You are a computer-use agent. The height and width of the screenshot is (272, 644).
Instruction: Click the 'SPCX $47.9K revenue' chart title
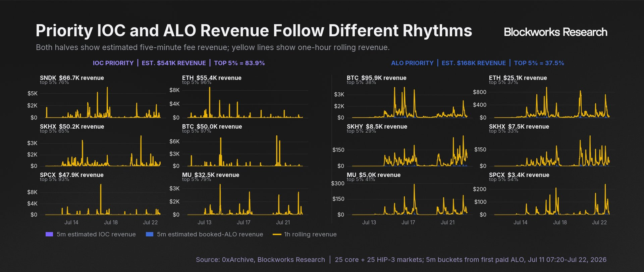click(x=71, y=175)
